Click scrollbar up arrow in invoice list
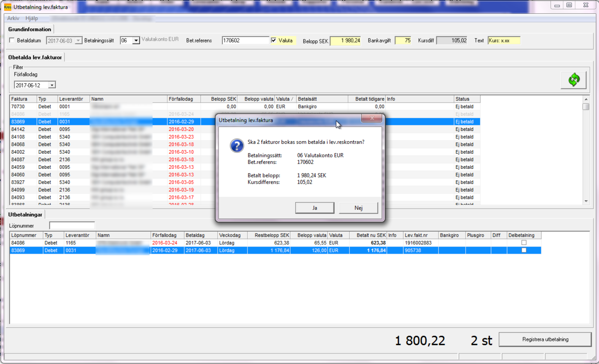Image resolution: width=599 pixels, height=364 pixels. tap(586, 99)
